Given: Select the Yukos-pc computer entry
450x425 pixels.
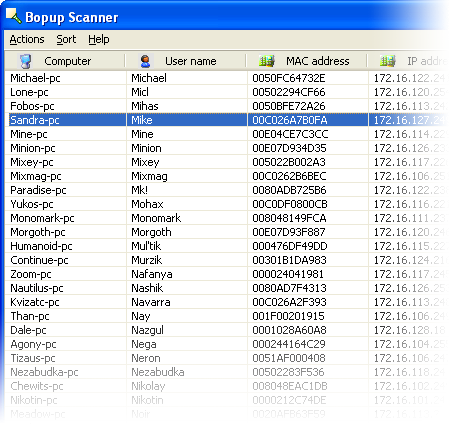Looking at the screenshot, I should [x=32, y=204].
